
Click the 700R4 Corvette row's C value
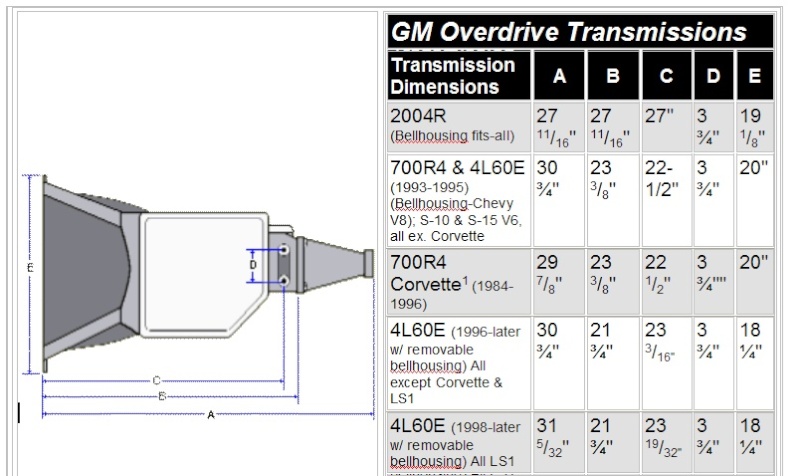(x=666, y=282)
